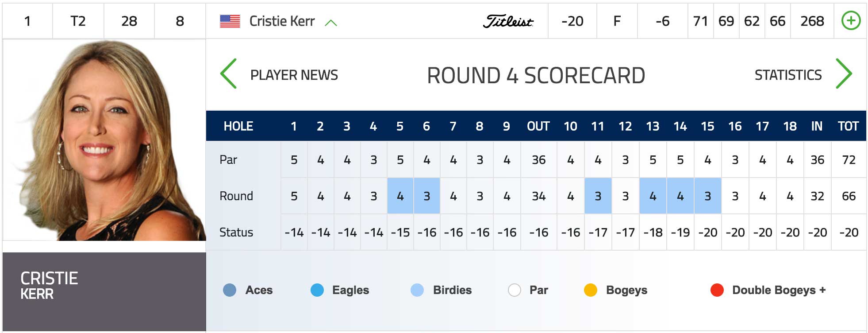Open the Player News section
The width and height of the screenshot is (868, 333).
294,75
